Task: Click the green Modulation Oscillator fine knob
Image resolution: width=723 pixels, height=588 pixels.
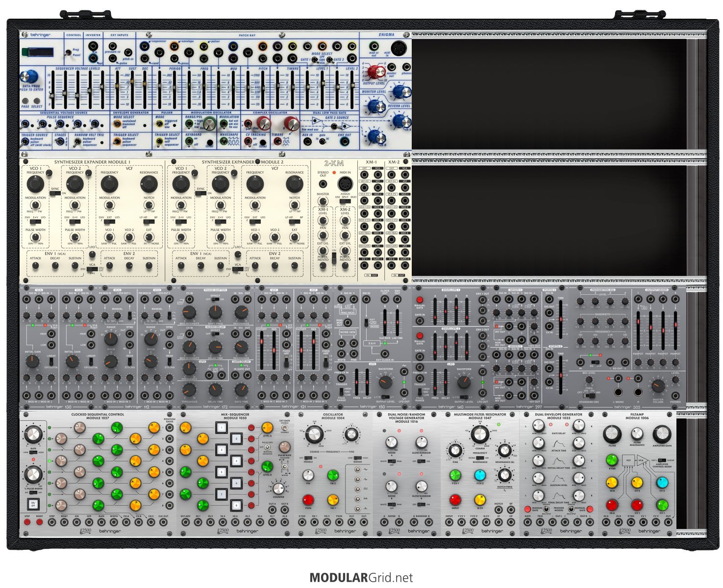Action: (x=209, y=124)
